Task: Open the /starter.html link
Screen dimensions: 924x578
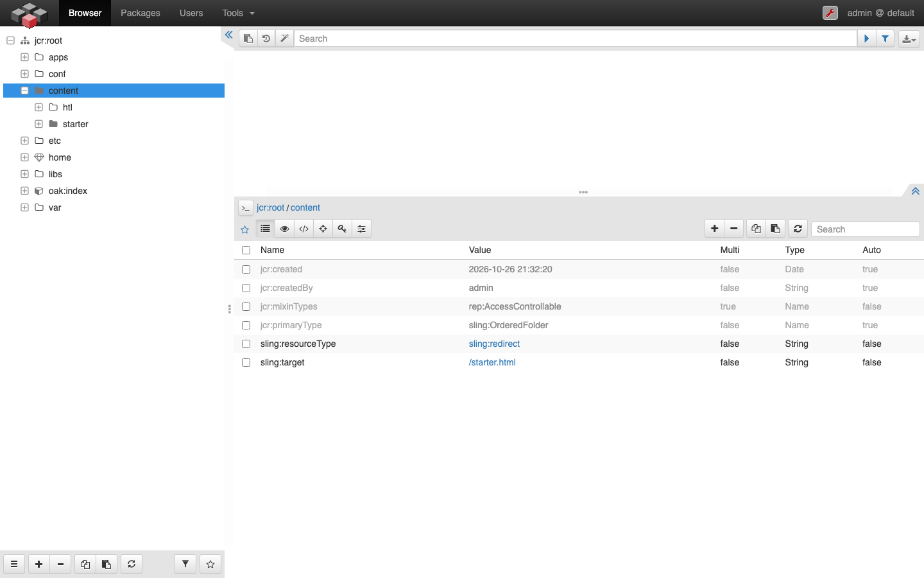Action: (x=492, y=362)
